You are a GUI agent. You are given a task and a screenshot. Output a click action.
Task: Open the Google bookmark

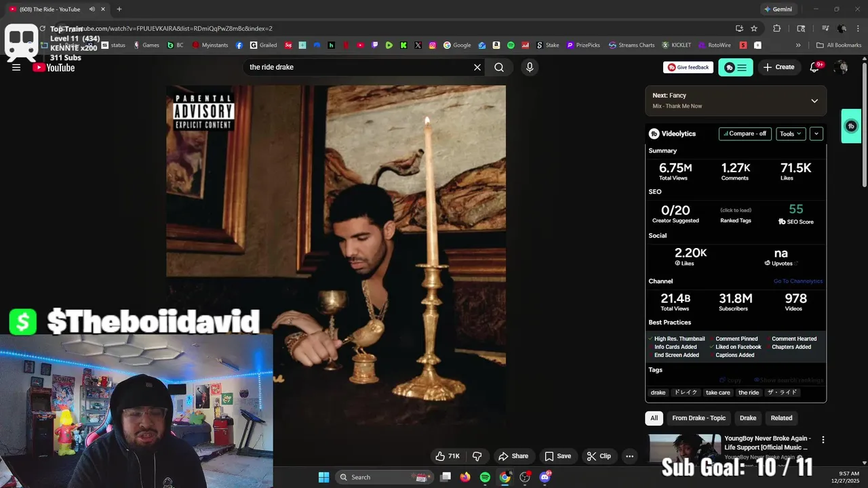tap(458, 45)
